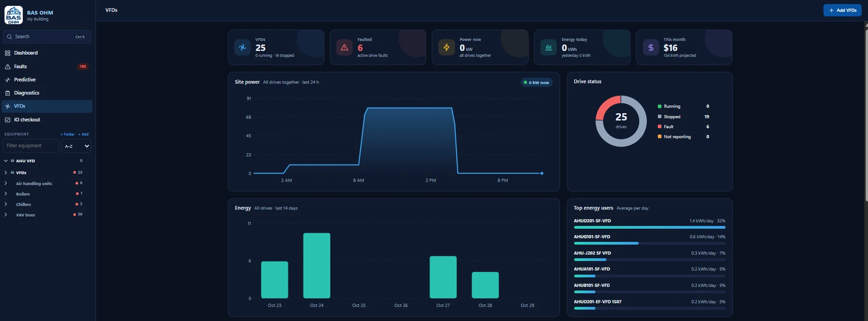Open the Diagnostics section
The width and height of the screenshot is (868, 321).
coord(47,93)
